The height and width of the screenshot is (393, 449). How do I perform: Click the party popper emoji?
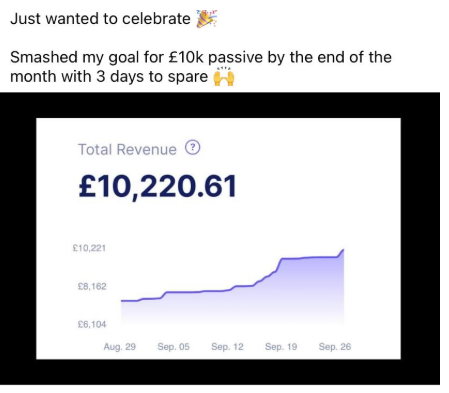(206, 19)
